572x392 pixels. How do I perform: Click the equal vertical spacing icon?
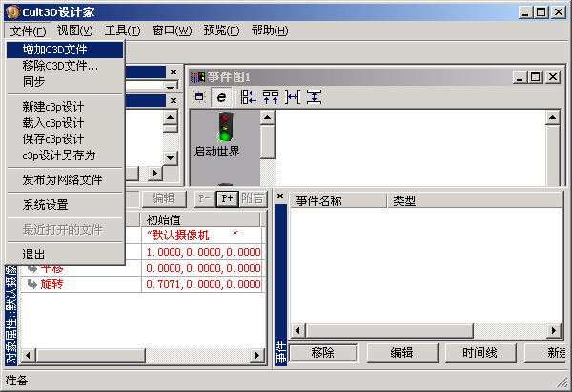[314, 97]
